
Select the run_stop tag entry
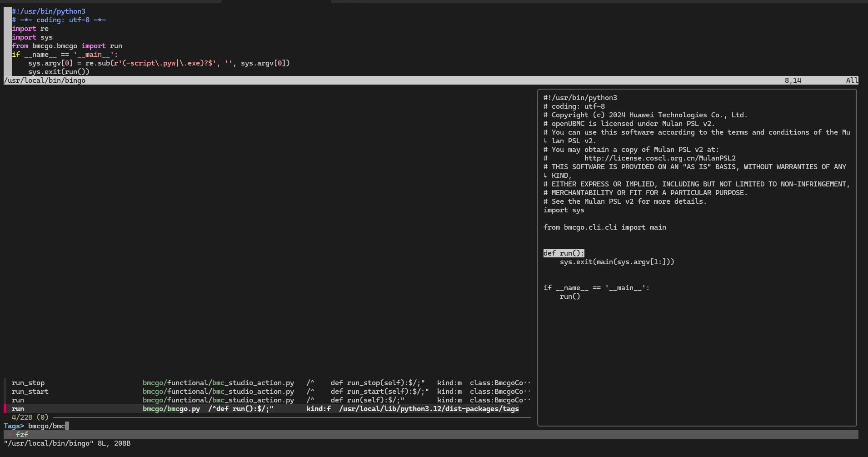pyautogui.click(x=28, y=383)
